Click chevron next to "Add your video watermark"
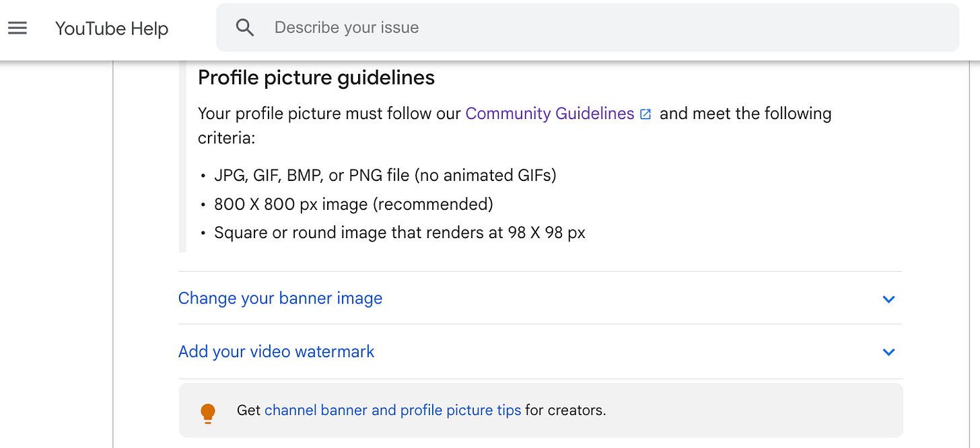The image size is (980, 448). click(x=888, y=352)
